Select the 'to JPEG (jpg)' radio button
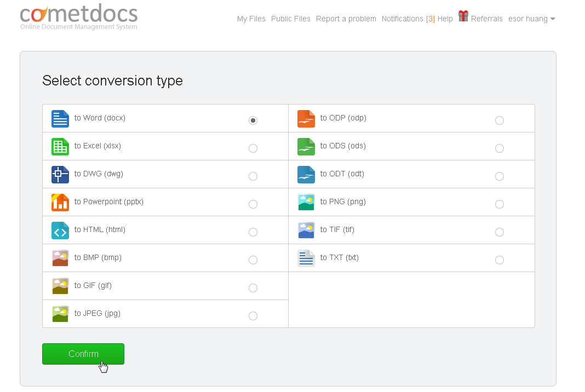Screen dimensions: 585x392 coord(253,315)
